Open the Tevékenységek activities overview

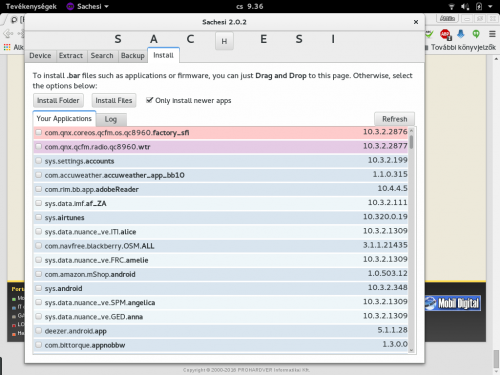point(31,6)
